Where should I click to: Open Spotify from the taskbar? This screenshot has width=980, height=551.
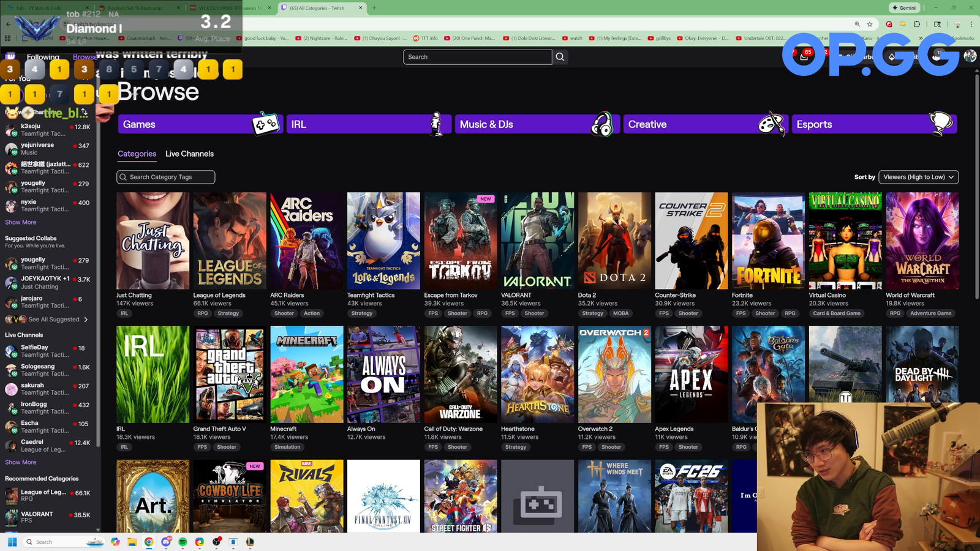point(183,542)
